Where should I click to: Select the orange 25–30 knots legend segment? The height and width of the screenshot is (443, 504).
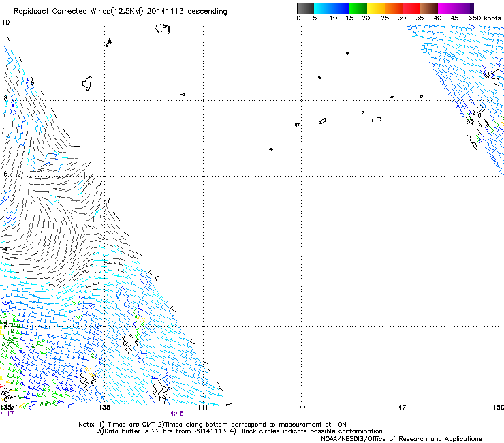pos(394,8)
